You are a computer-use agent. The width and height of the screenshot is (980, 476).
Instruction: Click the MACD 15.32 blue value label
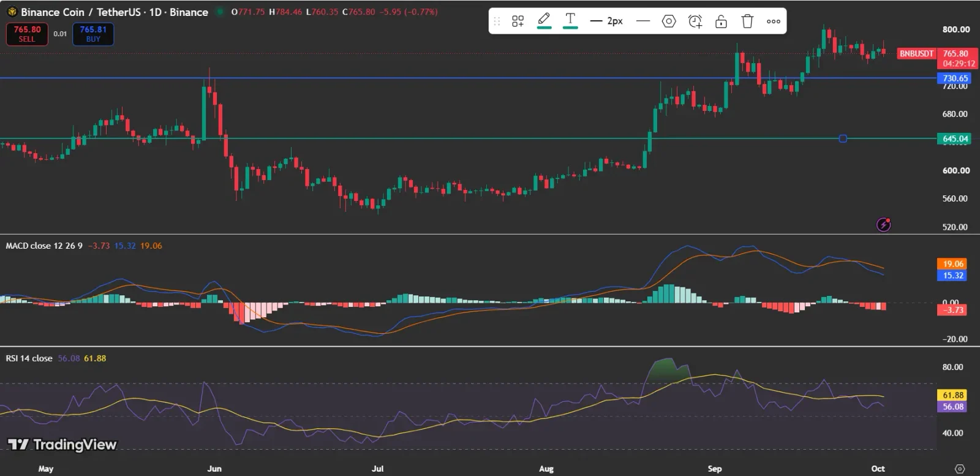click(952, 276)
